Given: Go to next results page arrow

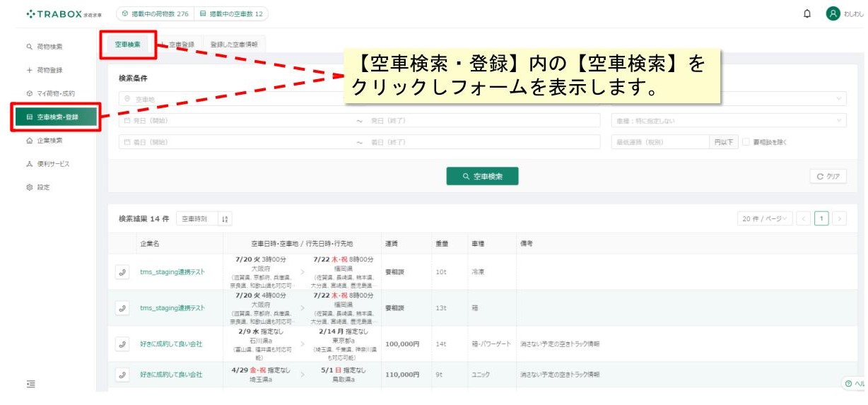Looking at the screenshot, I should (839, 218).
